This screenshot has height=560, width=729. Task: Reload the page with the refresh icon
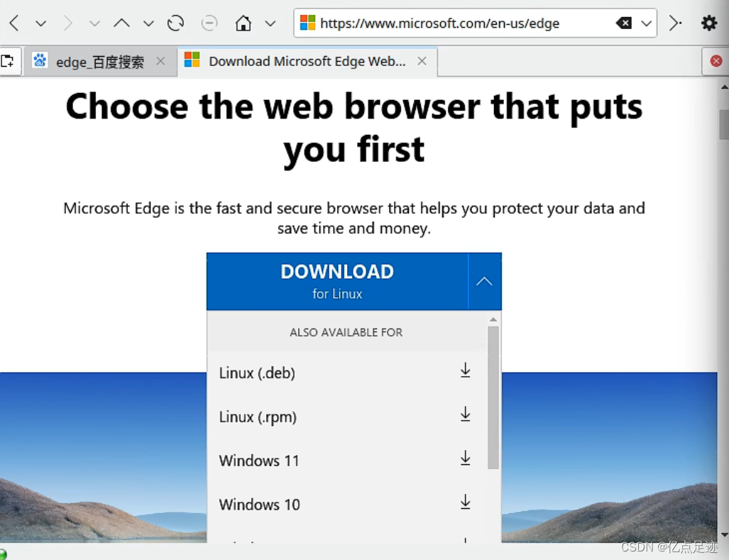(175, 23)
